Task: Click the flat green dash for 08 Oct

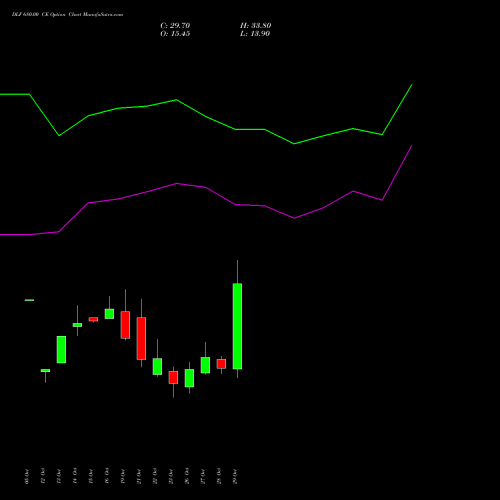Action: (29, 300)
